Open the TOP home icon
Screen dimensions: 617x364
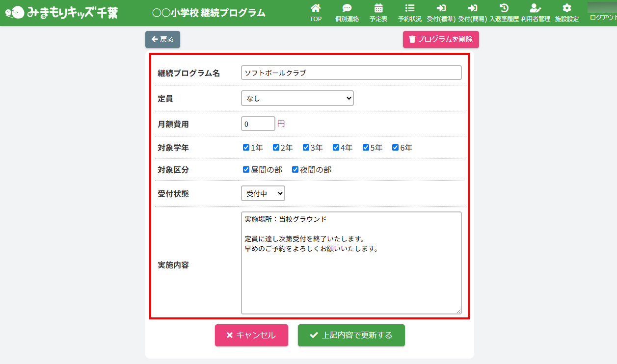click(x=316, y=8)
